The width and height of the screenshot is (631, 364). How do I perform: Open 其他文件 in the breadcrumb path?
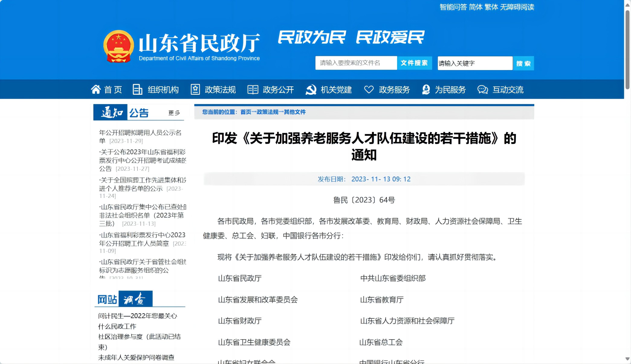295,112
